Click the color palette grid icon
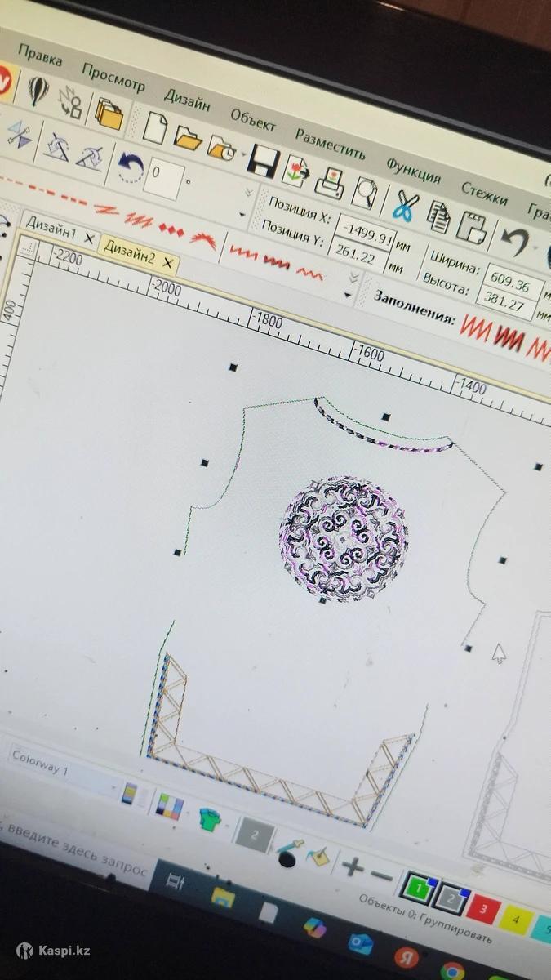 (x=169, y=807)
